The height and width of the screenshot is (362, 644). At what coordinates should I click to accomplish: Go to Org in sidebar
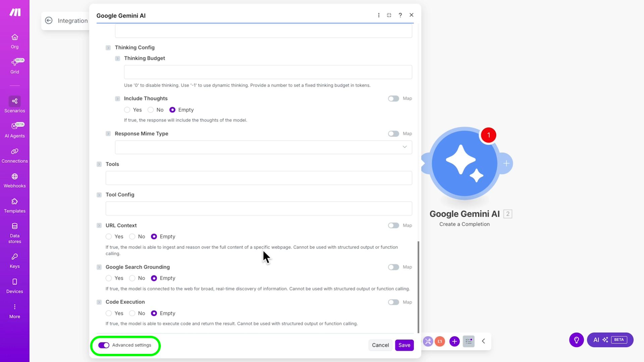coord(15,42)
